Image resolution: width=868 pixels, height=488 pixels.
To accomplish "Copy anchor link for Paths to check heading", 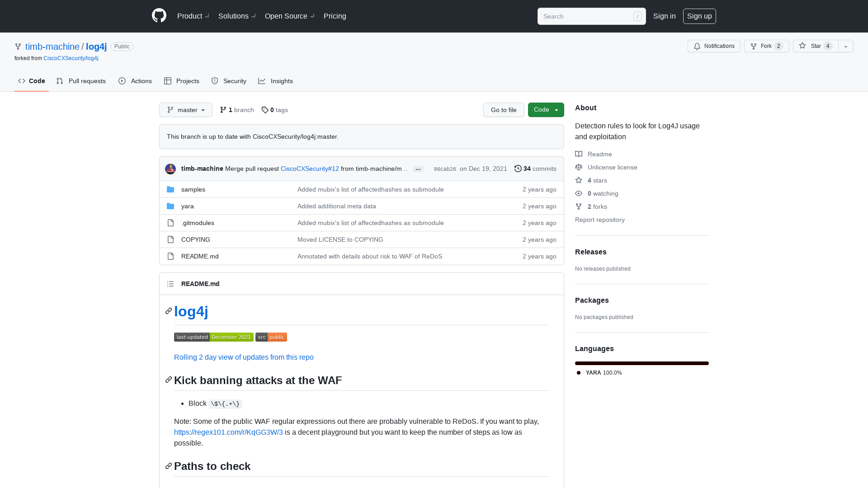I will (x=169, y=466).
